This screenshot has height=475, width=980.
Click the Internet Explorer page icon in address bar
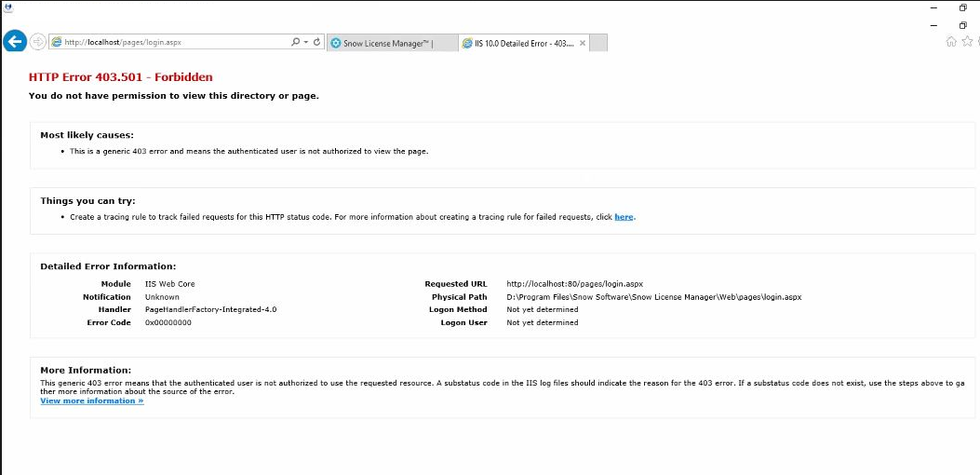coord(56,43)
